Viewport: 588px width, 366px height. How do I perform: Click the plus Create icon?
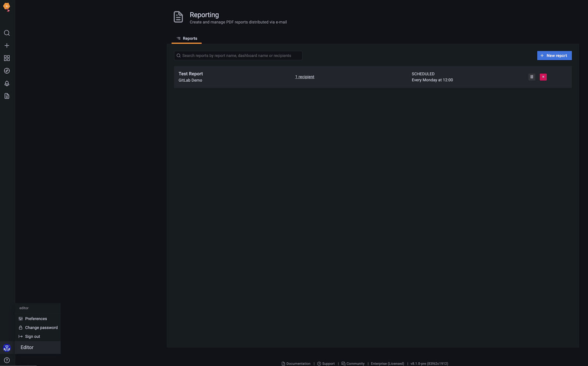(7, 46)
